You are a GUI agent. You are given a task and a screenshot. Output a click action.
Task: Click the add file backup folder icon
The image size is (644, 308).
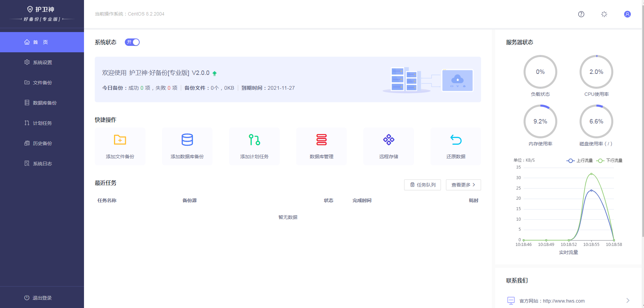click(x=120, y=140)
